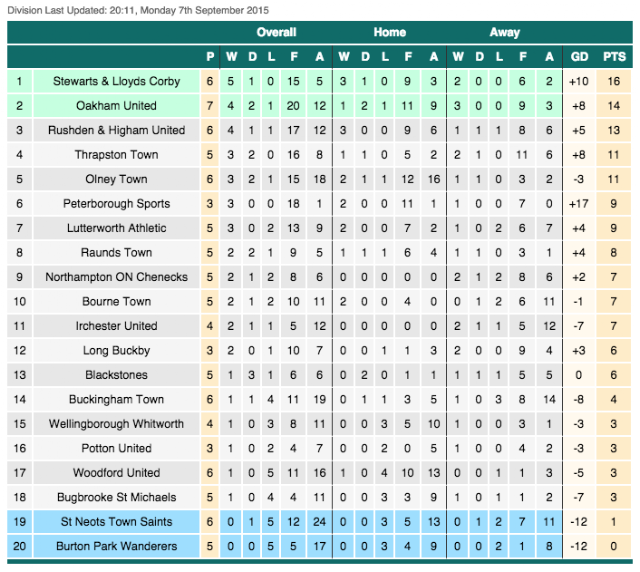Screen dimensions: 640x572
Task: Click the Division Last Updated text
Action: [138, 10]
